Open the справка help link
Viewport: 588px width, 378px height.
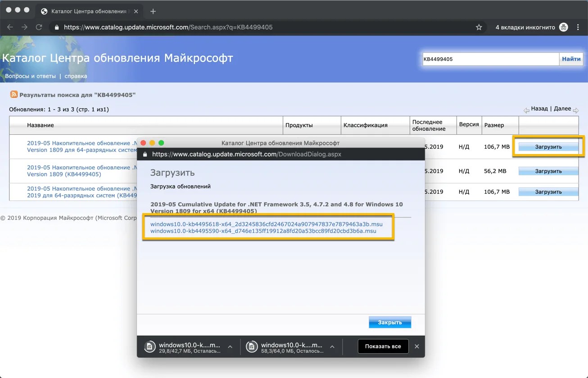pyautogui.click(x=76, y=76)
